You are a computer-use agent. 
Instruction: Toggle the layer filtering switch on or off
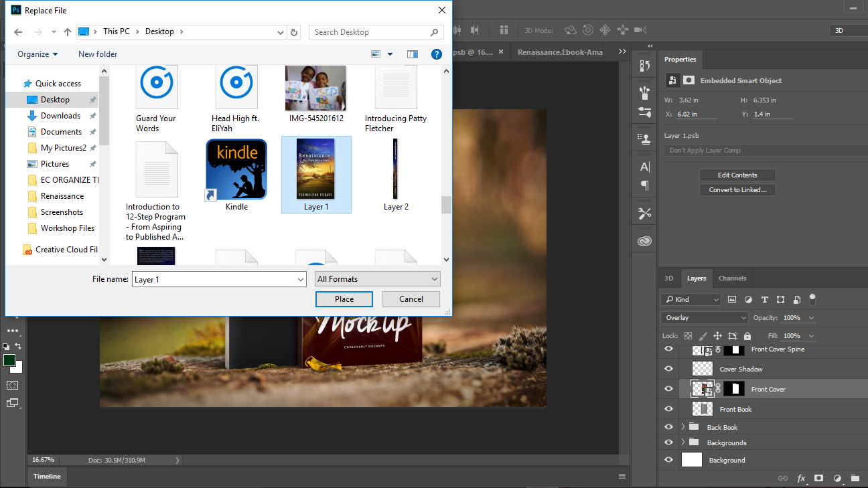812,299
